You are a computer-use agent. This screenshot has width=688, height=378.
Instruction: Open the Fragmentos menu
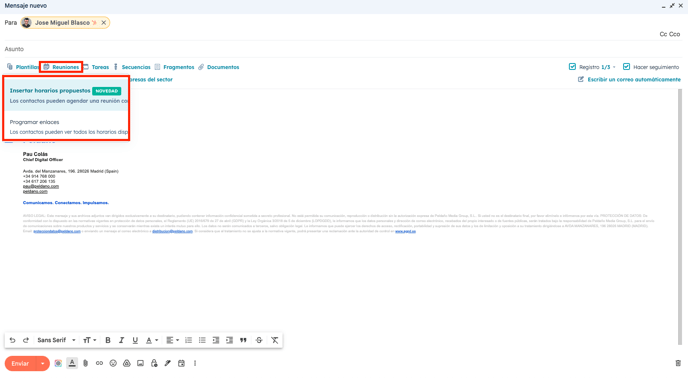[174, 67]
